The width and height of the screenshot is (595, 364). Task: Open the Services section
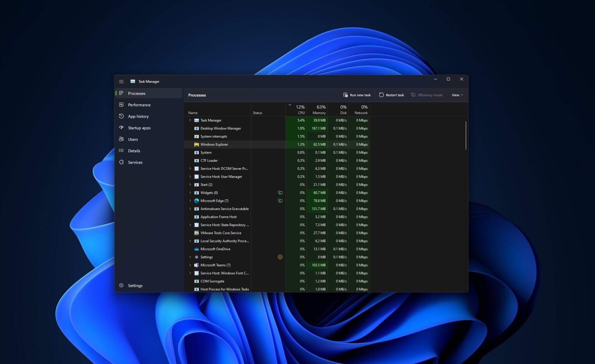[135, 162]
